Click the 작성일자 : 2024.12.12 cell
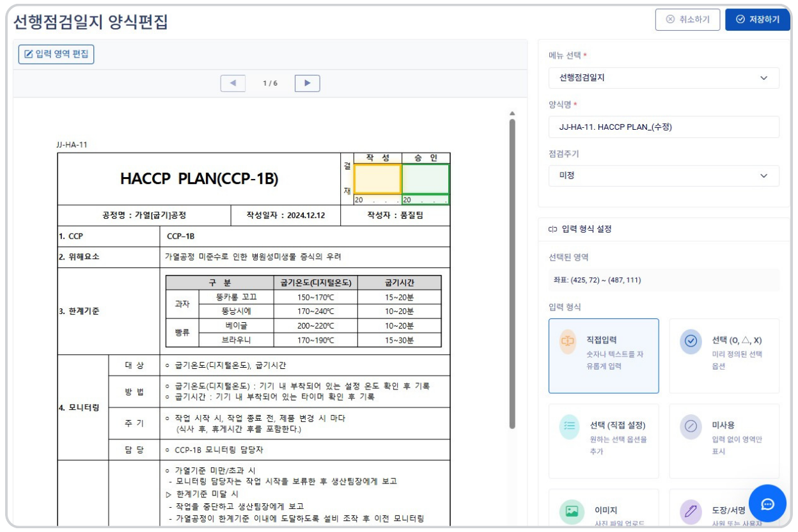The image size is (798, 532). pyautogui.click(x=286, y=215)
